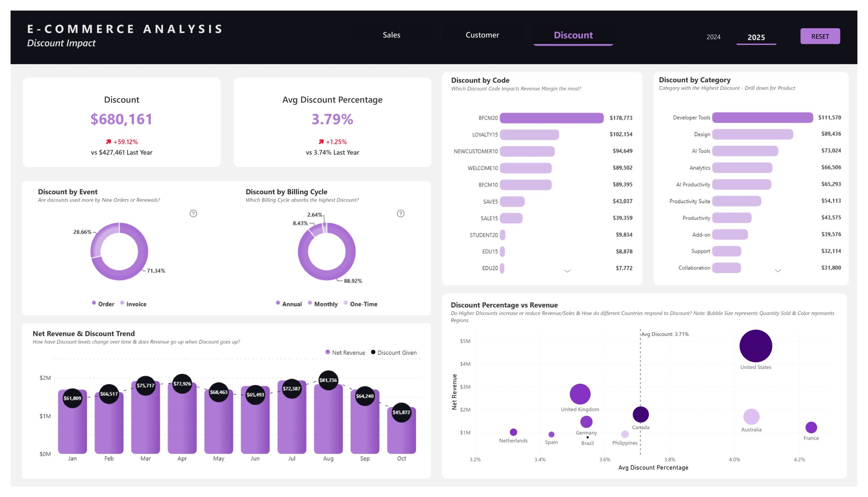The image size is (868, 497).
Task: Click the Invoice segment color legend swatch
Action: tap(122, 303)
